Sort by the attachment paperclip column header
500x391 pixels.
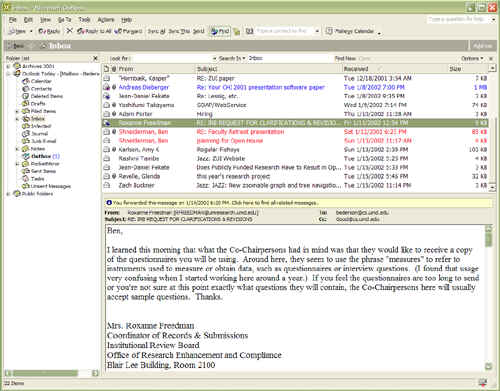[x=114, y=69]
